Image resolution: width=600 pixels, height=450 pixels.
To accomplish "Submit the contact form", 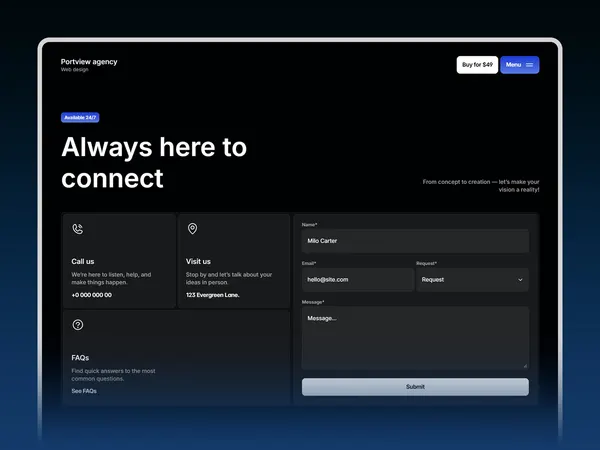I will pyautogui.click(x=415, y=387).
